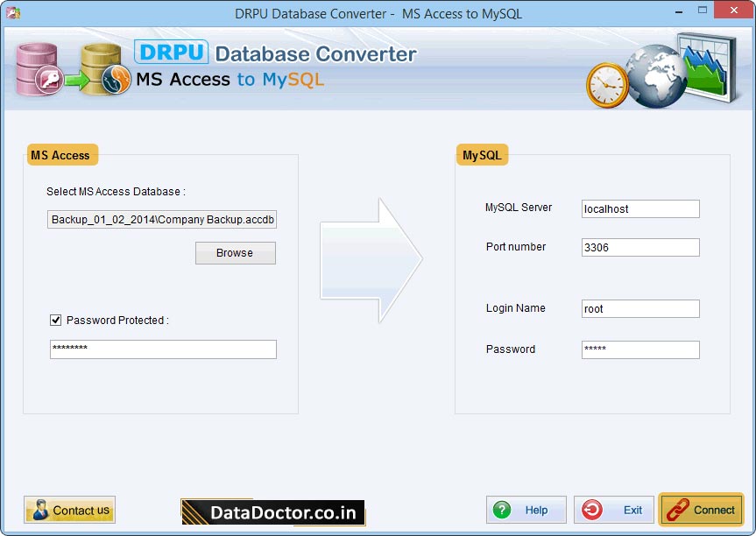Click the MySQL database icon in the banner

tap(99, 67)
